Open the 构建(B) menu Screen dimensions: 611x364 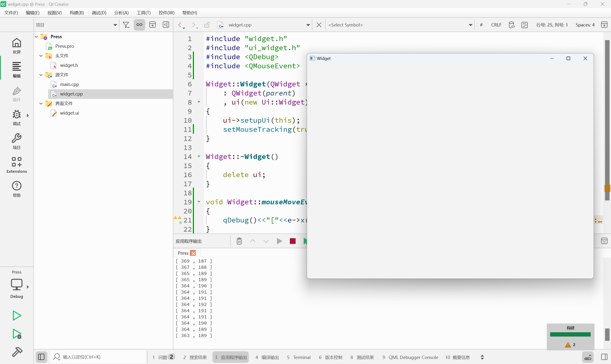[77, 13]
